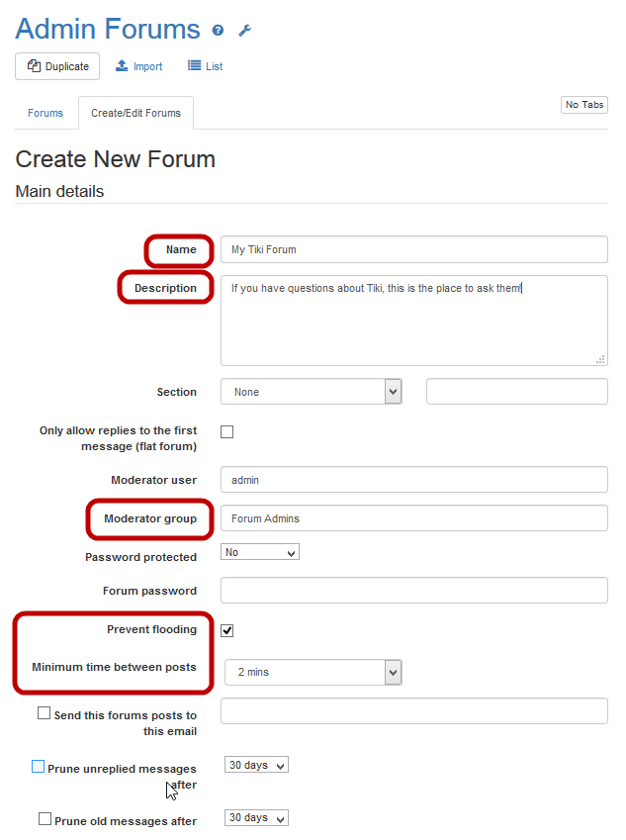Click the Description resize handle

coord(600,359)
